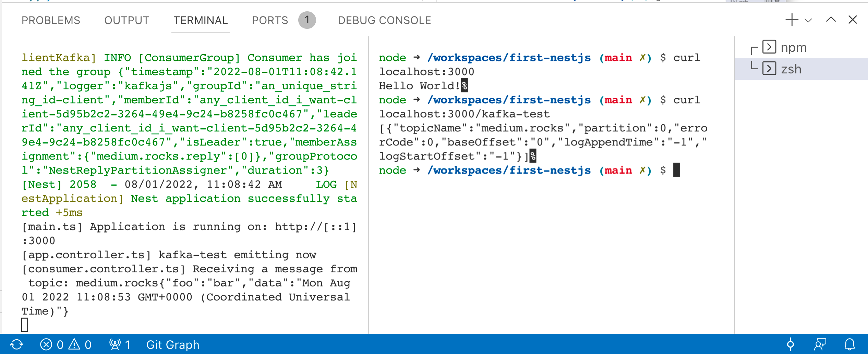Click the 'Hello World!' output text
868x354 pixels.
pyautogui.click(x=419, y=86)
